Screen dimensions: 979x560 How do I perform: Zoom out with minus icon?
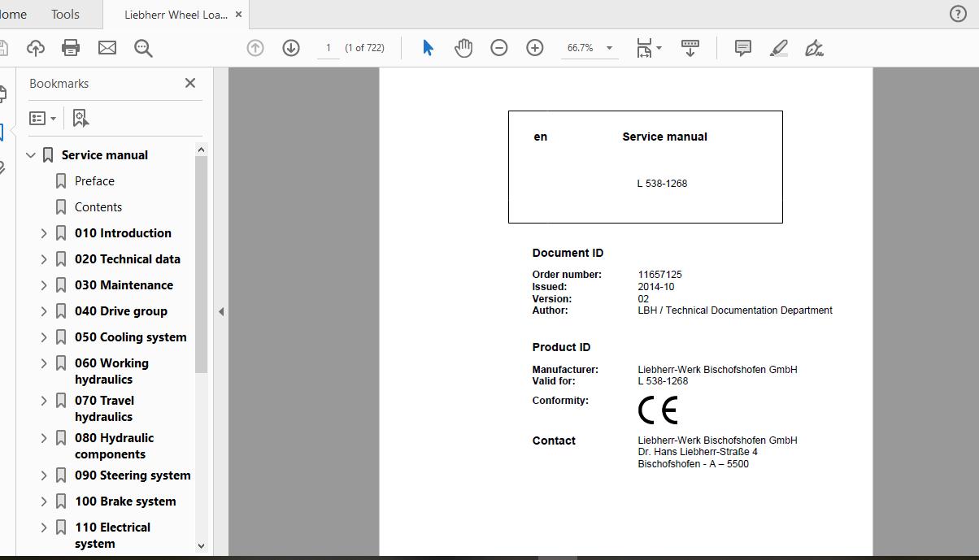click(499, 48)
